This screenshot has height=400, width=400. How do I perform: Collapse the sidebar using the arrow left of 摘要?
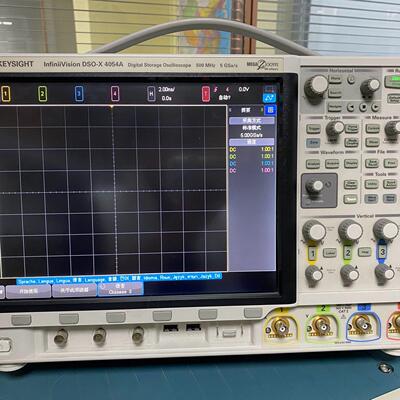(x=230, y=110)
